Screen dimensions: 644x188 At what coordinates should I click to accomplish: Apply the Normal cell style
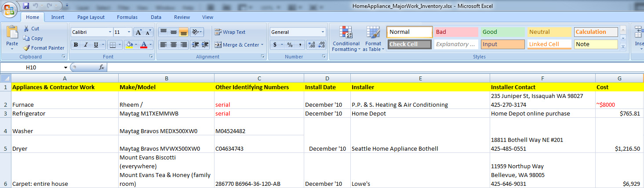(410, 32)
